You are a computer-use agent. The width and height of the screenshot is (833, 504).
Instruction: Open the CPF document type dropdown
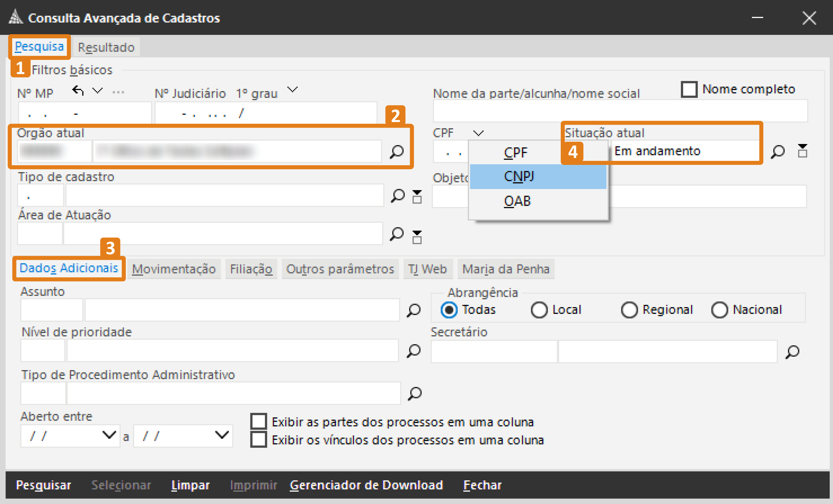pos(479,133)
